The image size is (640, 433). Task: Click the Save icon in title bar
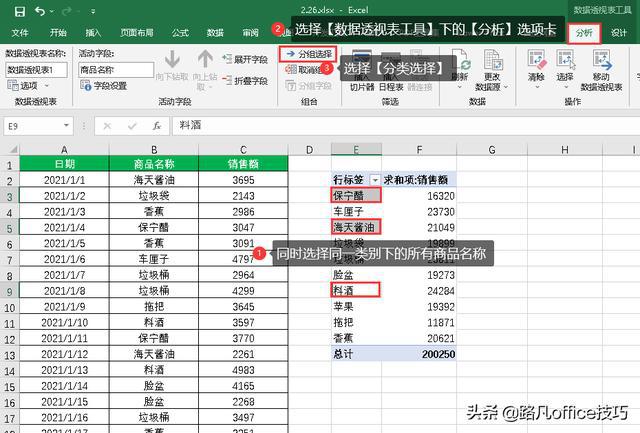click(19, 11)
